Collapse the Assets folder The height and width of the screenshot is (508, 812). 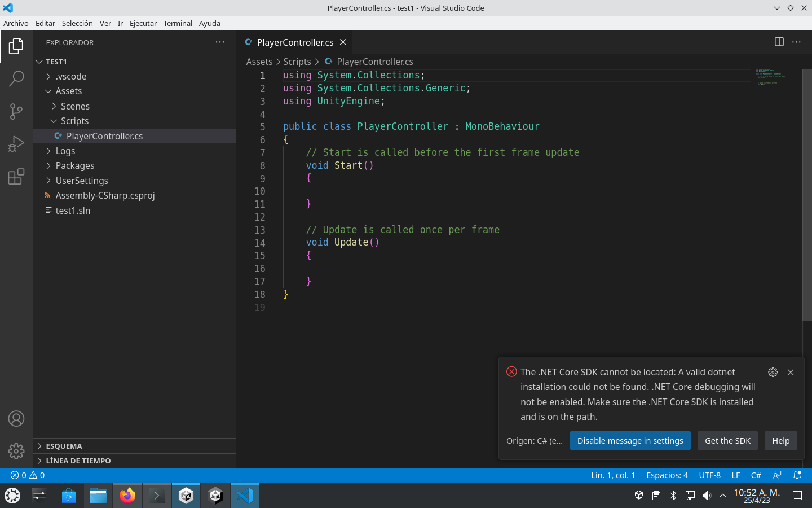134,91
